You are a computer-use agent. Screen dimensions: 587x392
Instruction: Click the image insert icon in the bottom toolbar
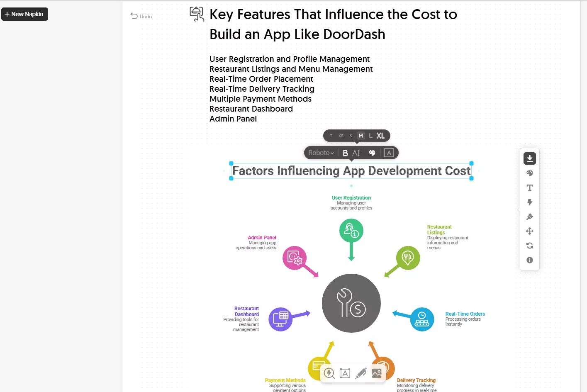tap(377, 373)
